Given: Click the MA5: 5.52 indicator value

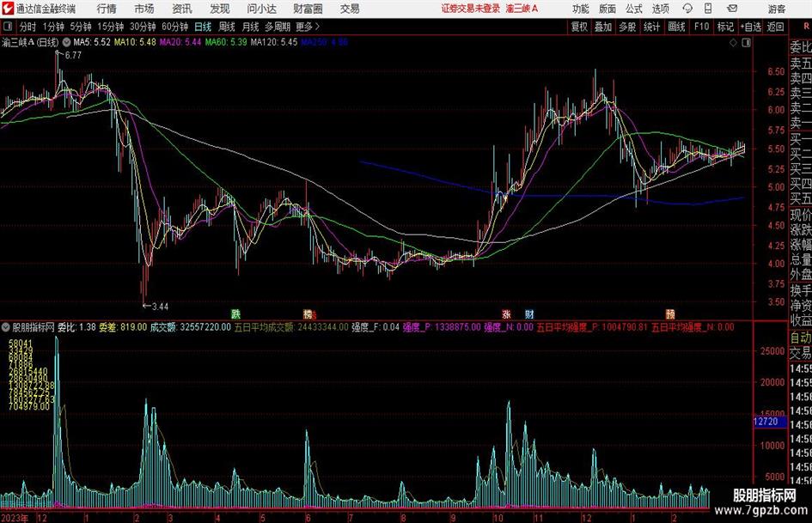Looking at the screenshot, I should [x=92, y=42].
